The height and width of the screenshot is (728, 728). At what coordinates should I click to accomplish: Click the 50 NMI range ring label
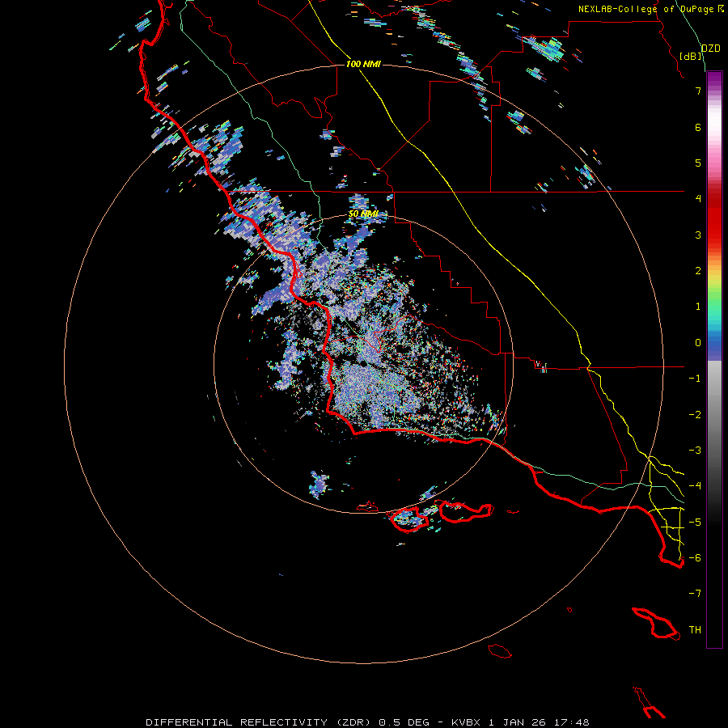click(x=363, y=214)
